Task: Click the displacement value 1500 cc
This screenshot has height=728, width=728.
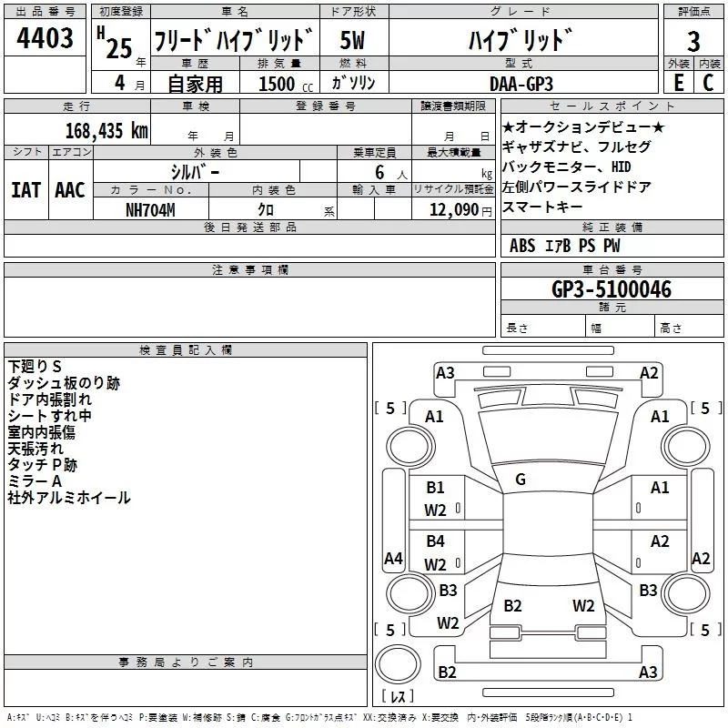Action: coord(286,85)
